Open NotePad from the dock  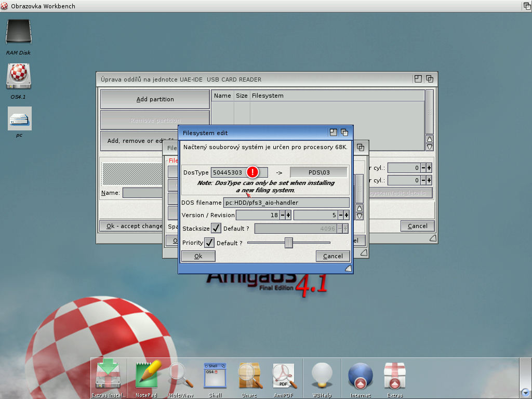147,376
